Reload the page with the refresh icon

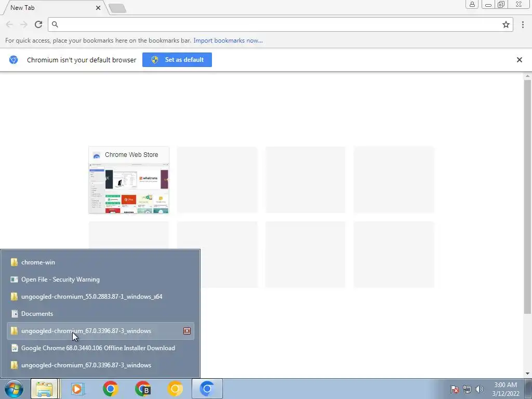[x=38, y=24]
